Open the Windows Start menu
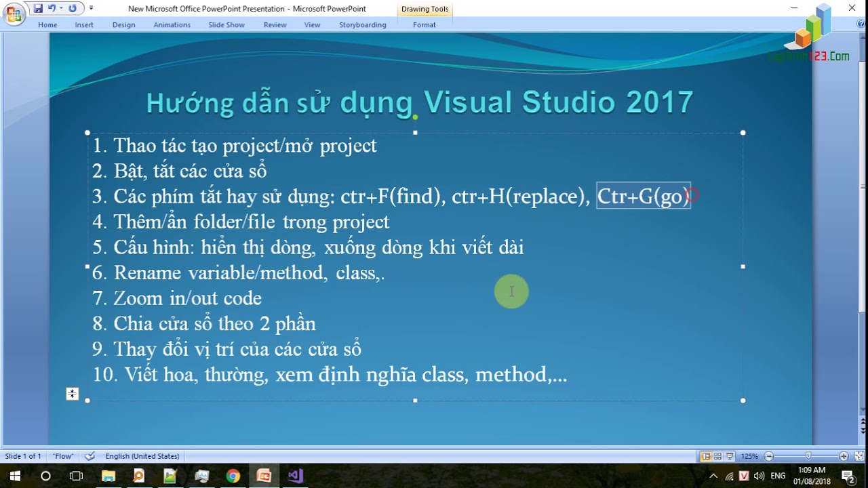This screenshot has width=868, height=488. click(15, 476)
